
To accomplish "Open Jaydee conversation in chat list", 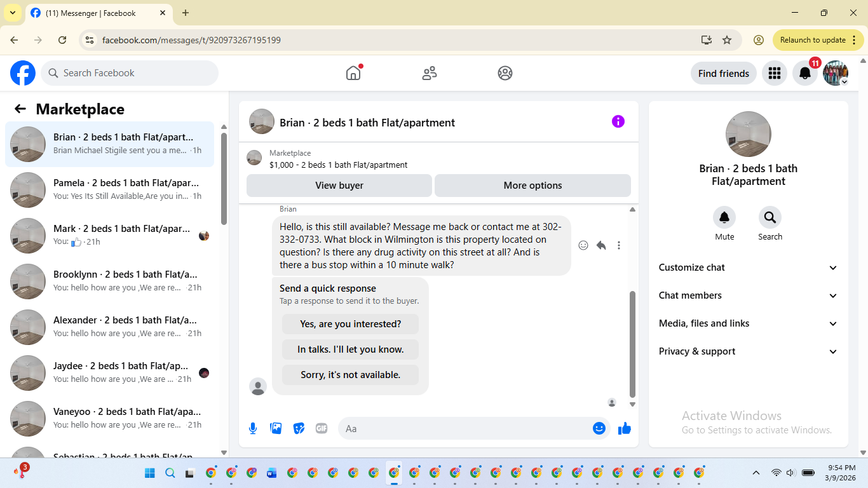I will point(109,373).
